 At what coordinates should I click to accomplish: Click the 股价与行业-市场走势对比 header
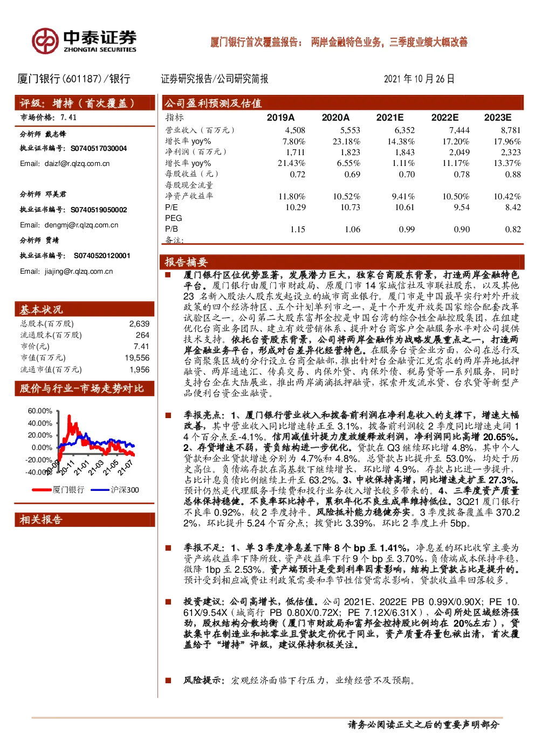coord(84,389)
